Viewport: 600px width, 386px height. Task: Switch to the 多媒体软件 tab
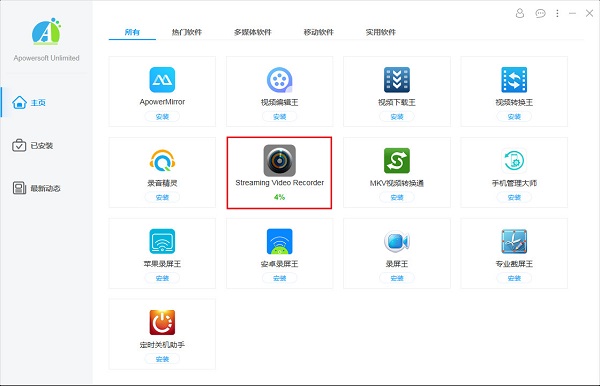click(253, 32)
